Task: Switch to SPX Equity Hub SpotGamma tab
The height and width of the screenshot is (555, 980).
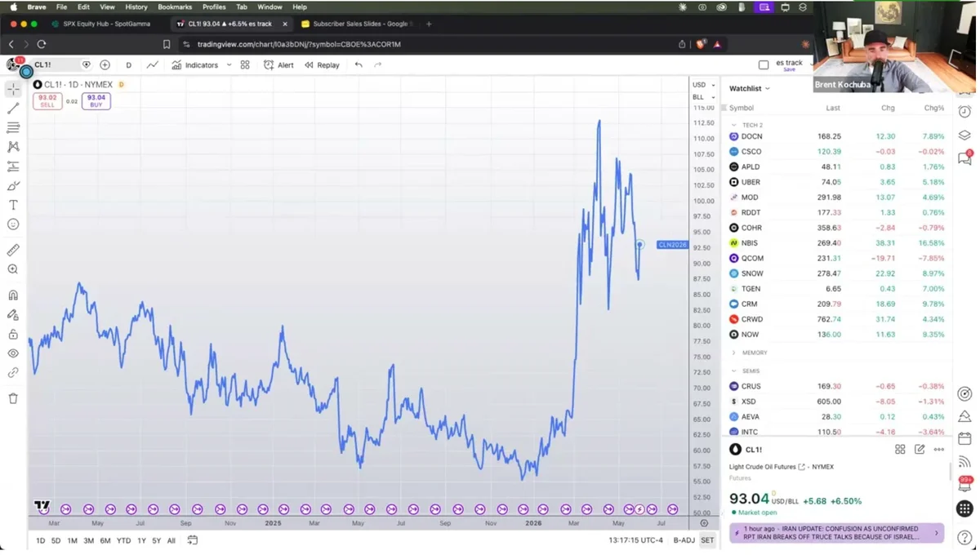Action: (x=105, y=24)
